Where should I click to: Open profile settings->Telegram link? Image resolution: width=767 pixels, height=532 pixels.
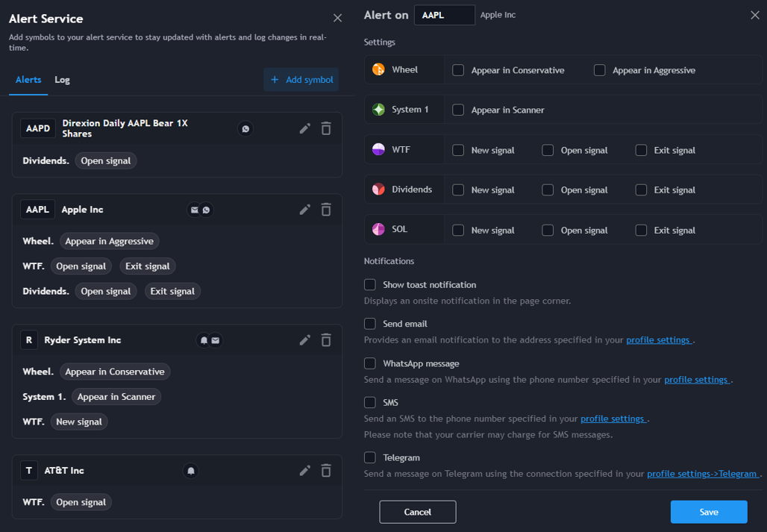pyautogui.click(x=703, y=474)
